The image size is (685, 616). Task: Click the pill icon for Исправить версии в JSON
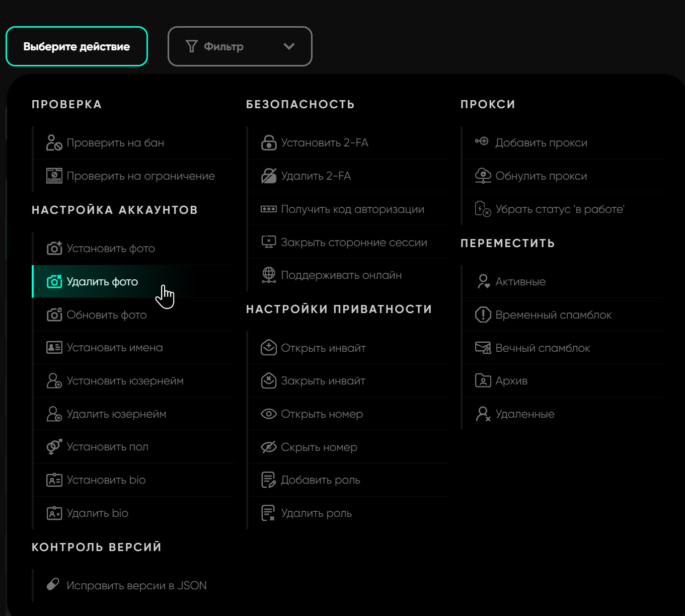(x=53, y=584)
